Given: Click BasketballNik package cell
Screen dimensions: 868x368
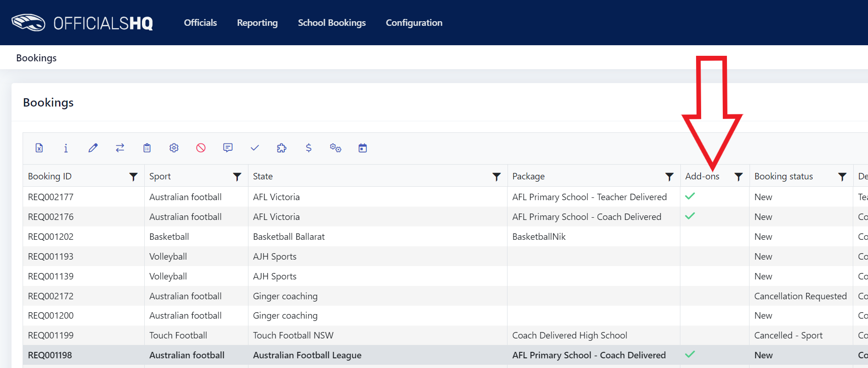Looking at the screenshot, I should pos(539,237).
